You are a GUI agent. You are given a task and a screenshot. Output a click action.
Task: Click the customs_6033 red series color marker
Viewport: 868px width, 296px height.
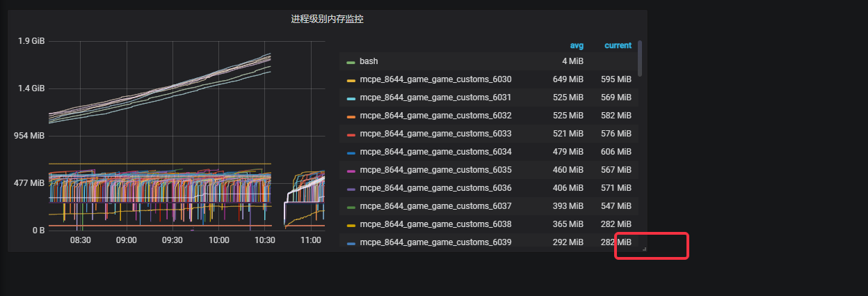[x=351, y=134]
